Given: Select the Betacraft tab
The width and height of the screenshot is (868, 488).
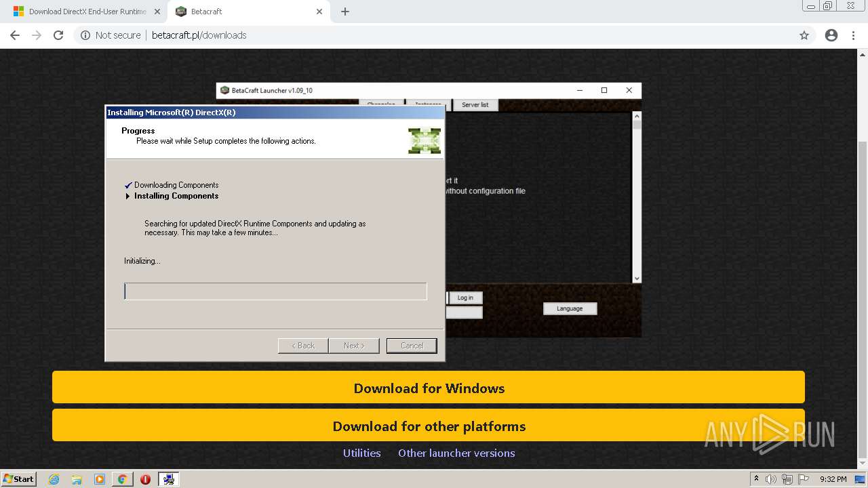Looking at the screenshot, I should pos(248,12).
